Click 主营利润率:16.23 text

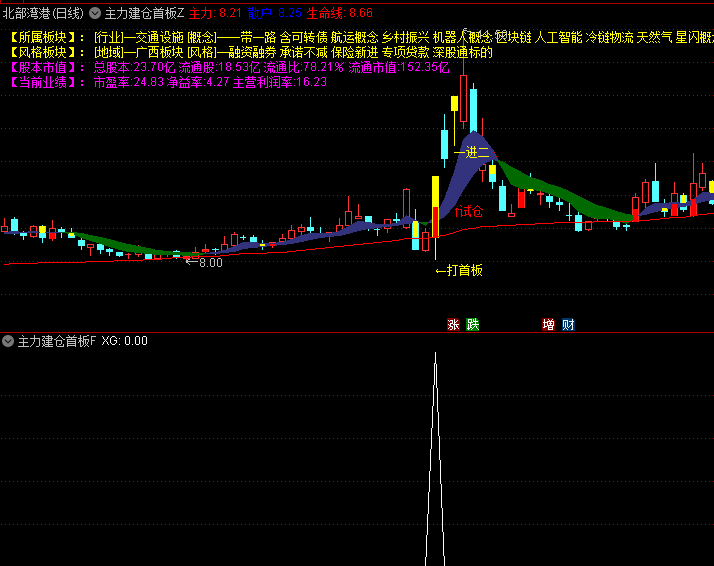[x=280, y=82]
